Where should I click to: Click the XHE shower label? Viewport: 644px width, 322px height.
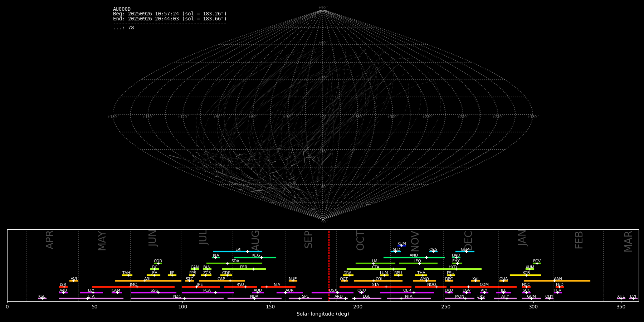pyautogui.click(x=621, y=297)
